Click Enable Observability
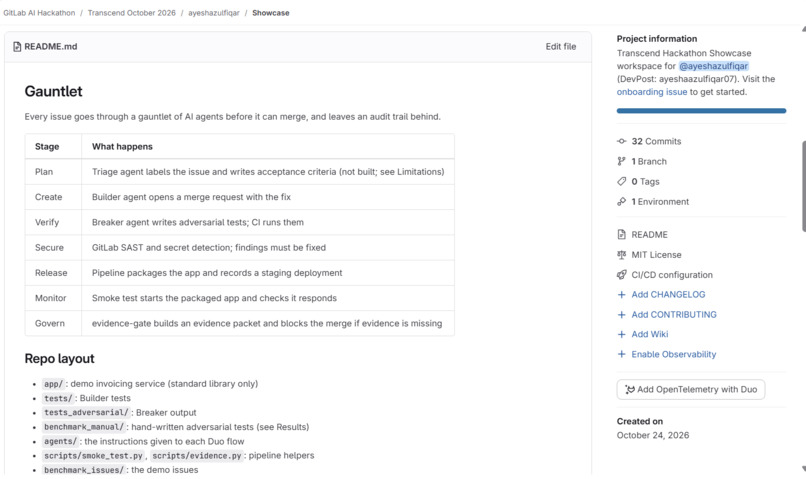The image size is (806, 479). coord(674,354)
